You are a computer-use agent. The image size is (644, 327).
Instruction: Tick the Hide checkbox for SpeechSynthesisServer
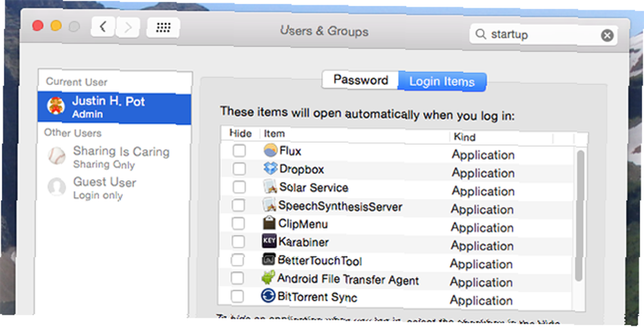238,205
